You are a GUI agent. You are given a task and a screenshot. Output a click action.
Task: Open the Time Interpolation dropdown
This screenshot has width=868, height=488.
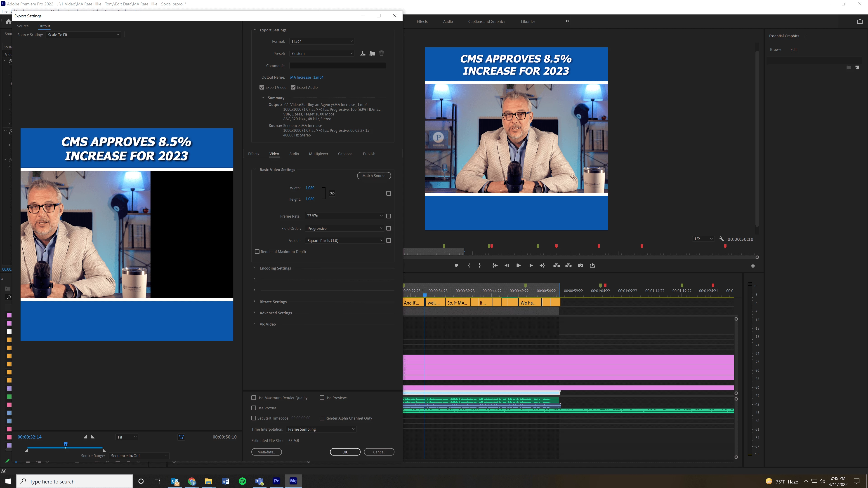pyautogui.click(x=321, y=429)
